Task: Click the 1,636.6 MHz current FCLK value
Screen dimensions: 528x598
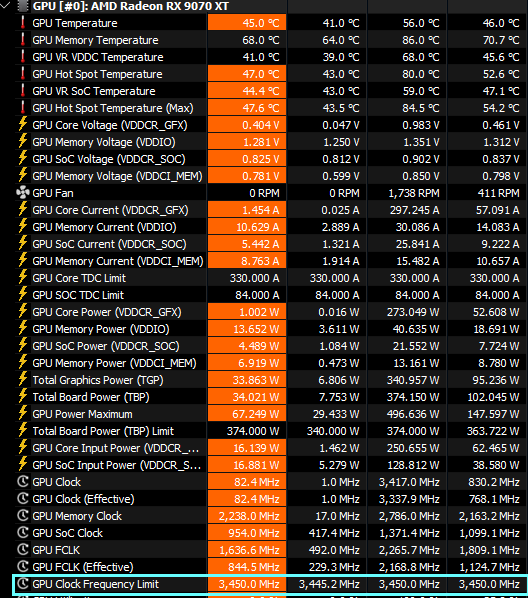Action: (x=250, y=550)
